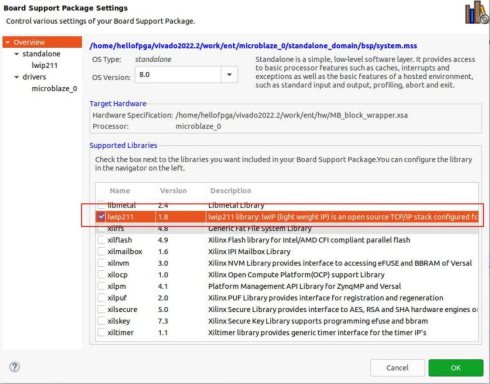Screen dimensions: 490x384
Task: Click the lwip211 description cell
Action: pos(343,217)
